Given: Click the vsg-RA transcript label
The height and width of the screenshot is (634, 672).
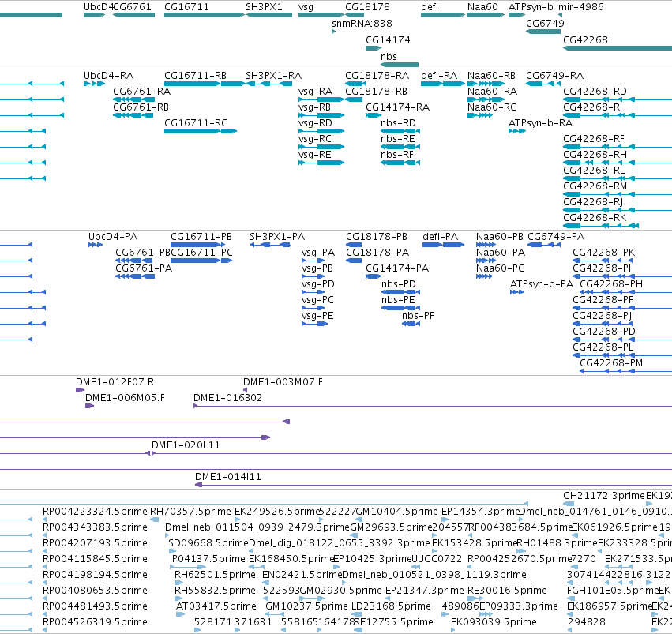Looking at the screenshot, I should (x=315, y=92).
